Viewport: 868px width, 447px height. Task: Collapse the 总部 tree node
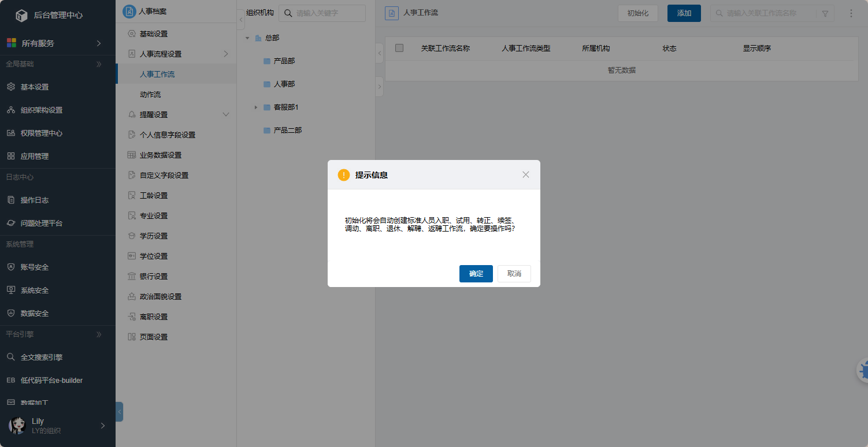[x=247, y=38]
